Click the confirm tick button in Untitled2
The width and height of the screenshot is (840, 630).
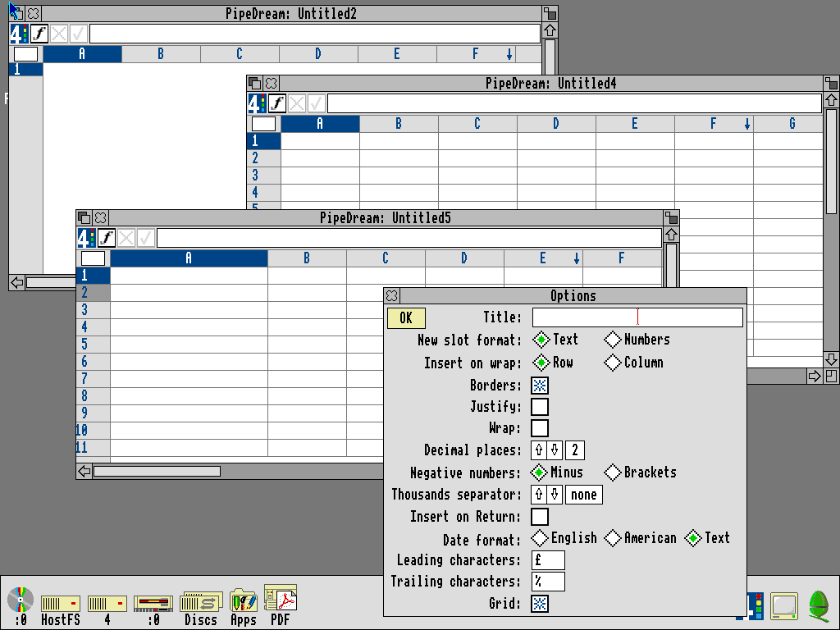78,34
